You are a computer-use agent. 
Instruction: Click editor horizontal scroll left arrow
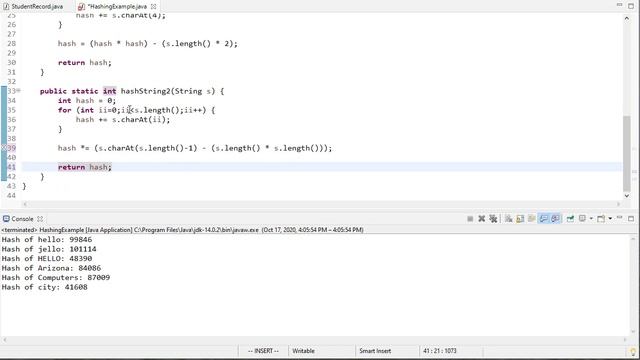[25, 204]
